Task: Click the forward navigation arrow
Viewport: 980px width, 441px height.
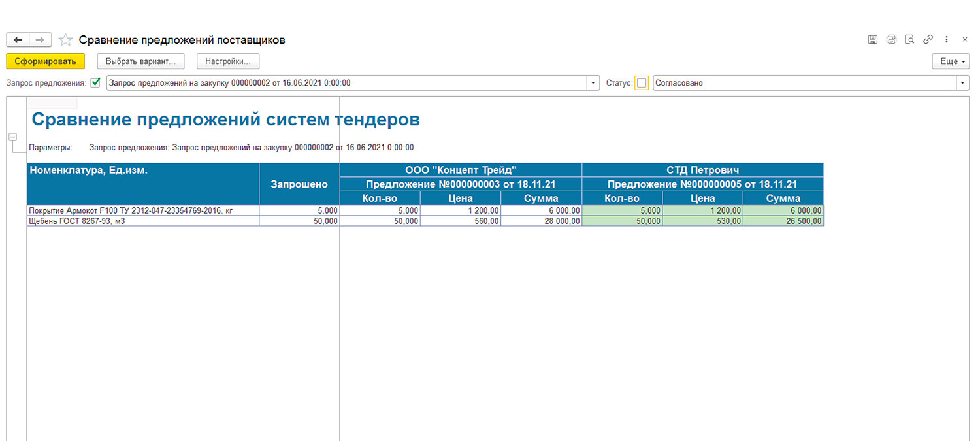Action: [41, 40]
